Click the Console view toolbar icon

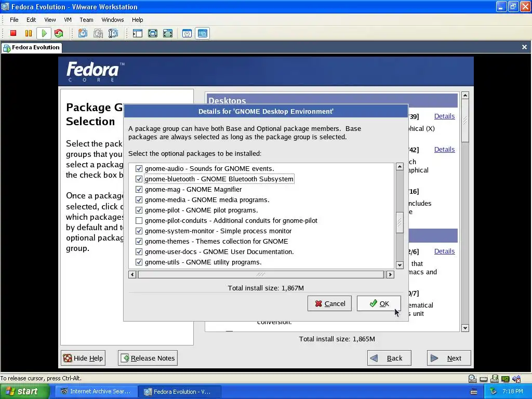tap(203, 33)
